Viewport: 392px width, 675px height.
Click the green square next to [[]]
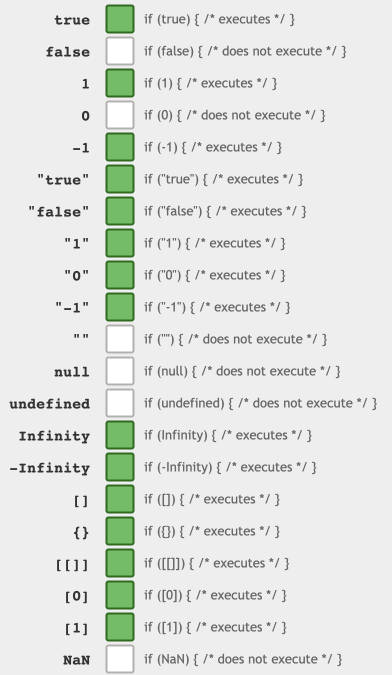(120, 563)
